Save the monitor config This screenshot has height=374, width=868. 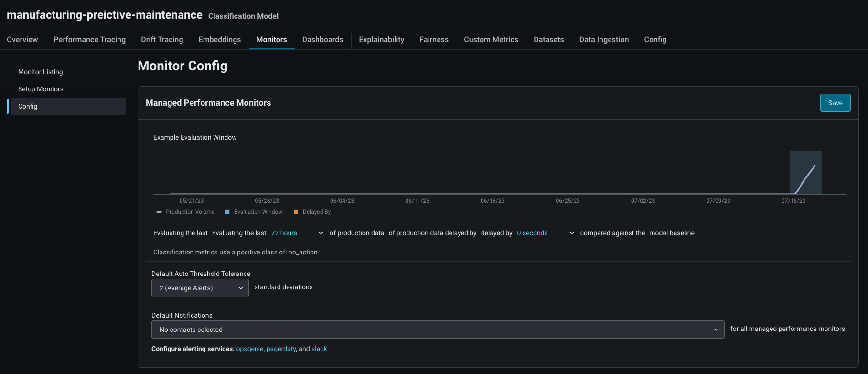pos(835,103)
